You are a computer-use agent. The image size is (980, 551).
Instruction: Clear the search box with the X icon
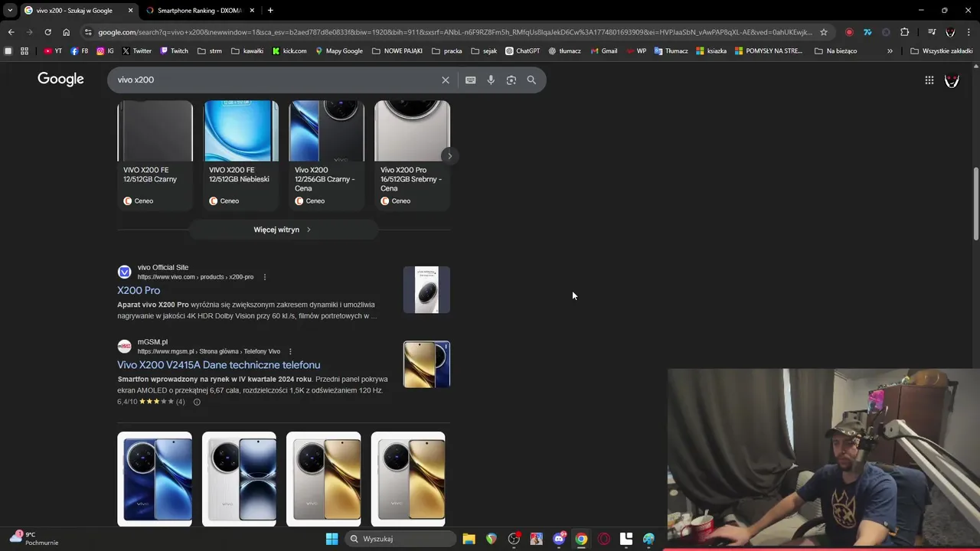(x=446, y=80)
